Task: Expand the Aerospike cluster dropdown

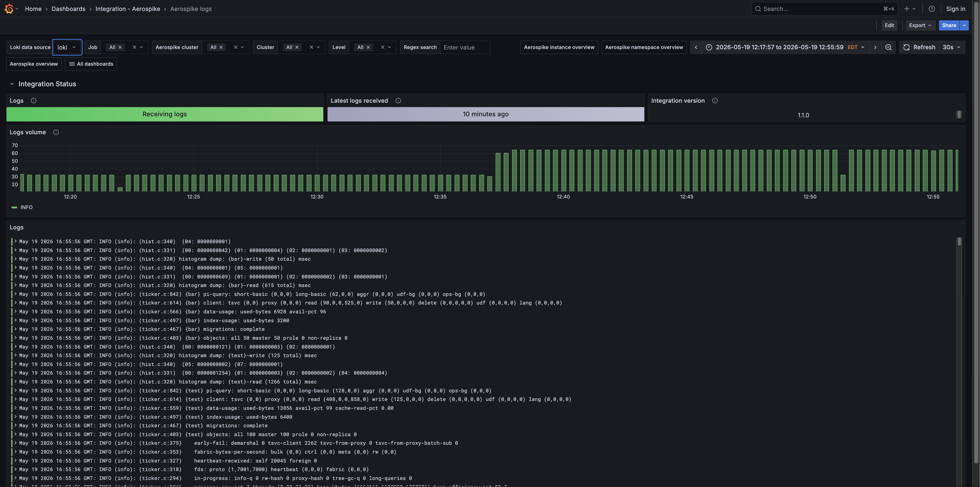Action: [x=242, y=47]
